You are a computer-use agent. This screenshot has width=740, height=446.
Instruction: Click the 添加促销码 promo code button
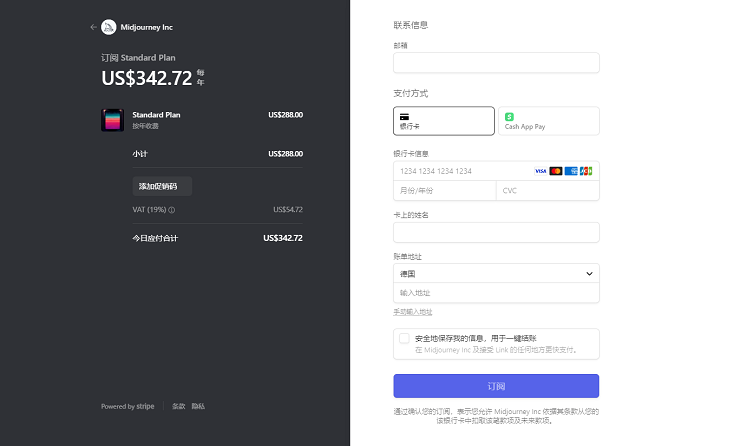[162, 186]
